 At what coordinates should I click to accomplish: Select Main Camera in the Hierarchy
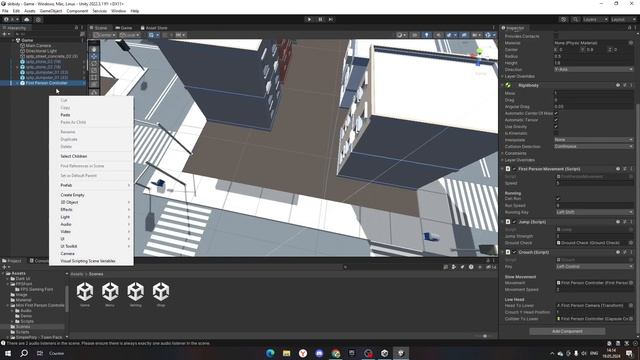38,46
